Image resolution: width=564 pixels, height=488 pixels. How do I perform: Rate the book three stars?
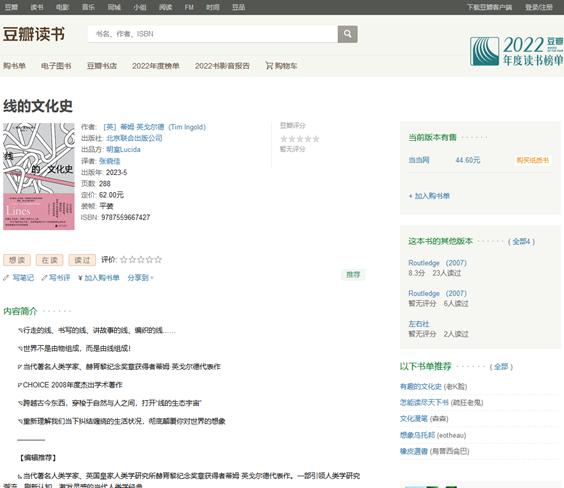coord(141,259)
